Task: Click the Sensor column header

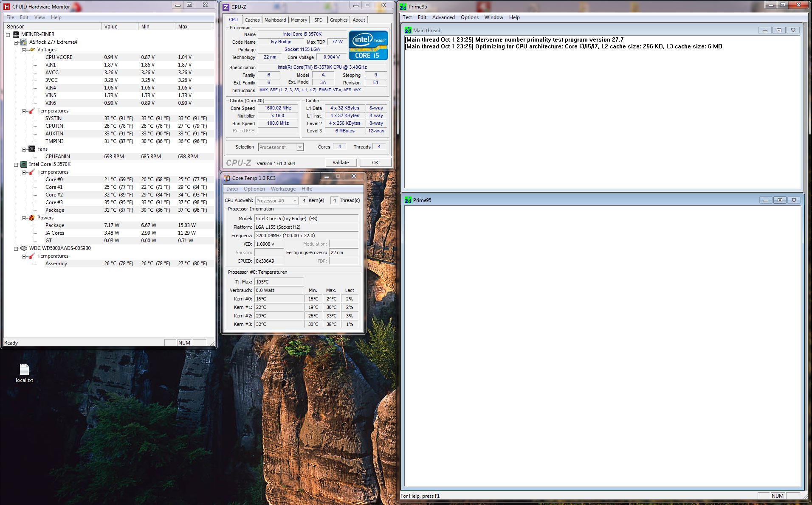Action: click(53, 26)
